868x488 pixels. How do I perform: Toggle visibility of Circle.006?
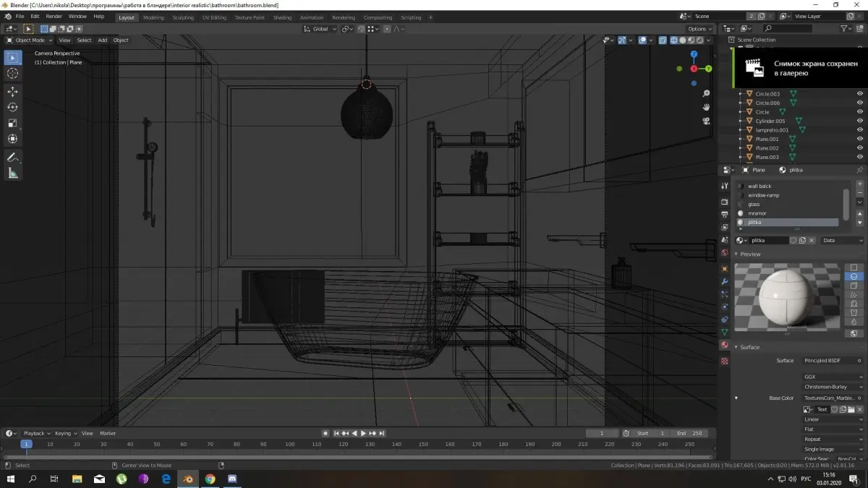click(860, 103)
